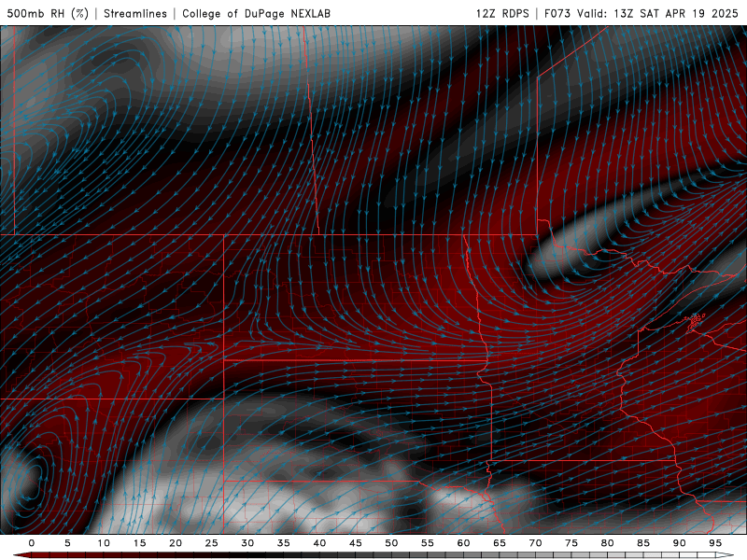Click the 0 value on color scale
Viewport: 747px width, 560px height.
pyautogui.click(x=32, y=543)
